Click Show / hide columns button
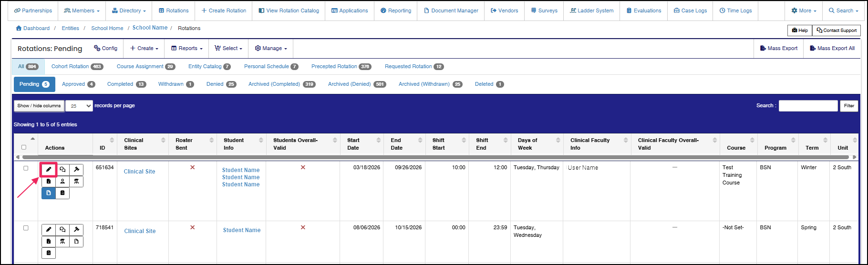Image resolution: width=868 pixels, height=265 pixels. coord(39,106)
